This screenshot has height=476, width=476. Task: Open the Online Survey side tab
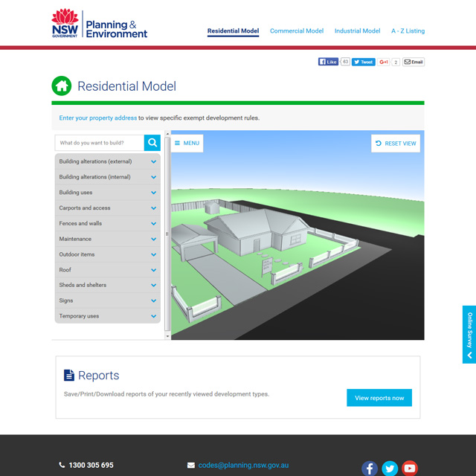[469, 334]
